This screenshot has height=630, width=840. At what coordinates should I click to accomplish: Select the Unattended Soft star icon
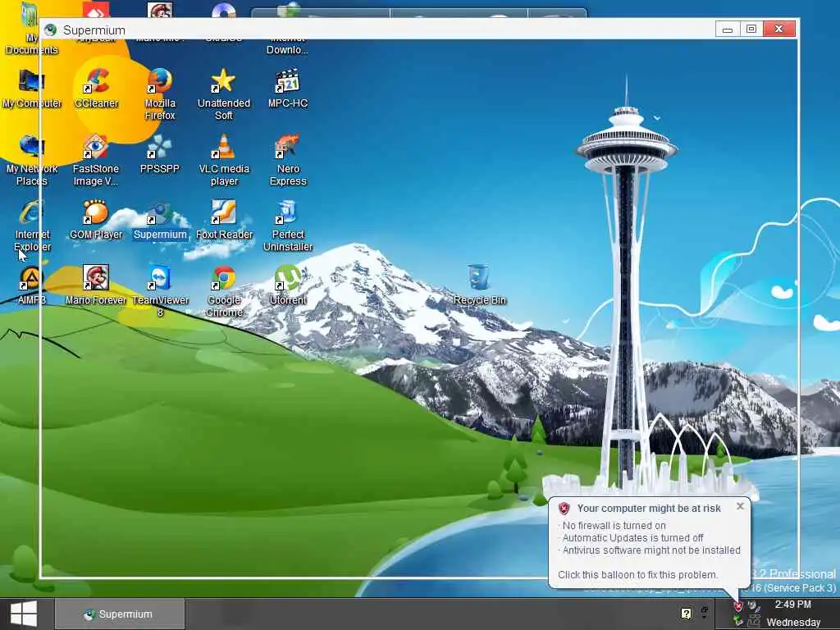point(224,94)
